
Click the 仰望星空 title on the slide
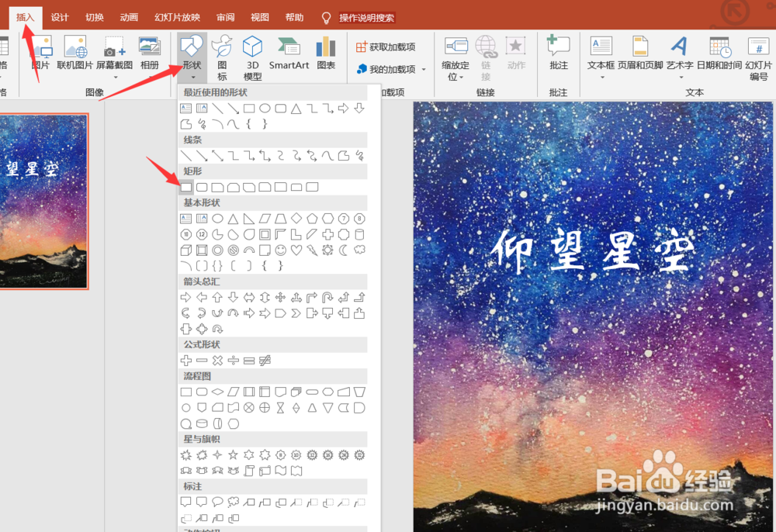(593, 250)
